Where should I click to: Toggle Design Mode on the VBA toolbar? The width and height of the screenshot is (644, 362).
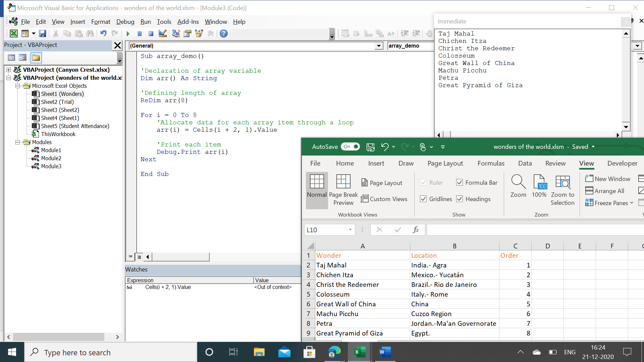click(x=162, y=34)
